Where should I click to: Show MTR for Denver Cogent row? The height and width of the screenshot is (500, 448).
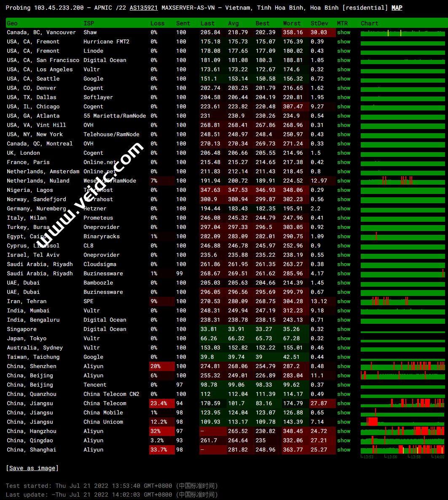(344, 88)
